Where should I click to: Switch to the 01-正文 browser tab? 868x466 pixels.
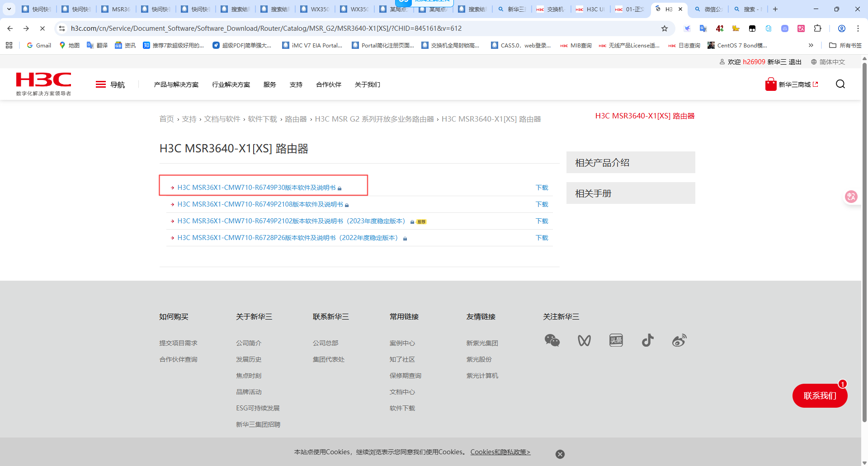tap(630, 9)
